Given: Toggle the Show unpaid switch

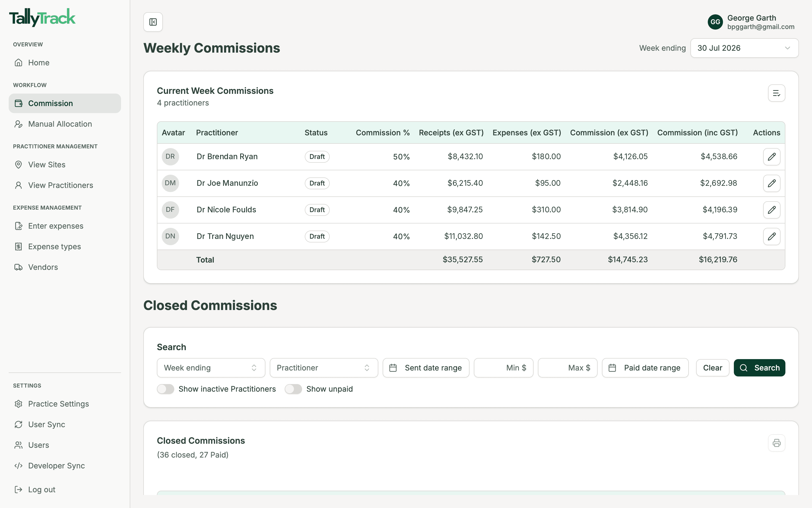Looking at the screenshot, I should 293,389.
